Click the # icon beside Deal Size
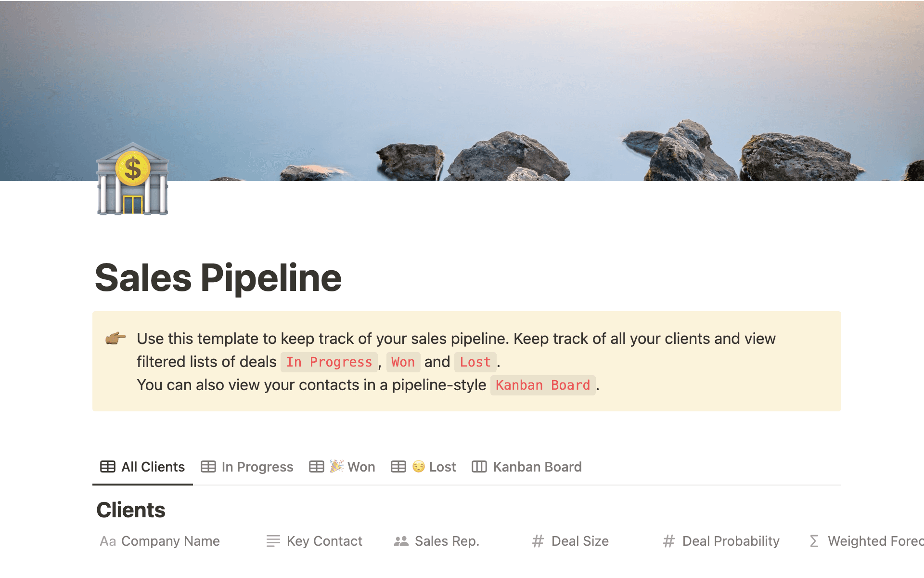924x578 pixels. point(538,541)
